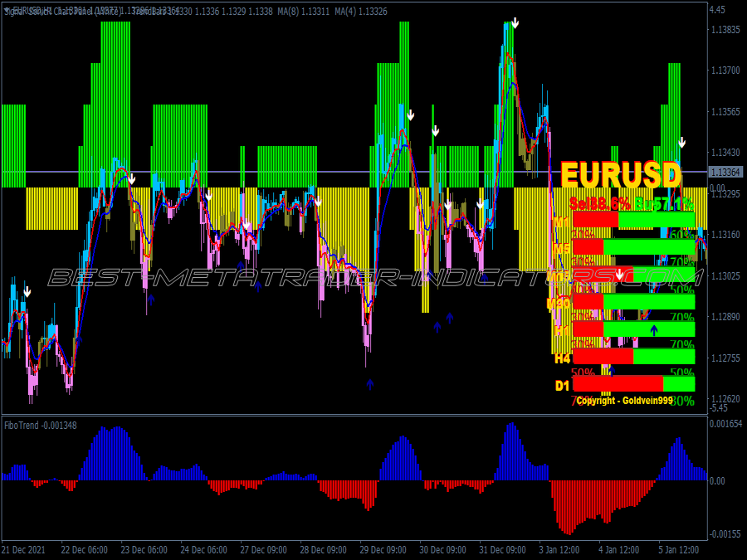The image size is (747, 560).
Task: Select the M5 buy/sell strength bar
Action: [x=633, y=247]
